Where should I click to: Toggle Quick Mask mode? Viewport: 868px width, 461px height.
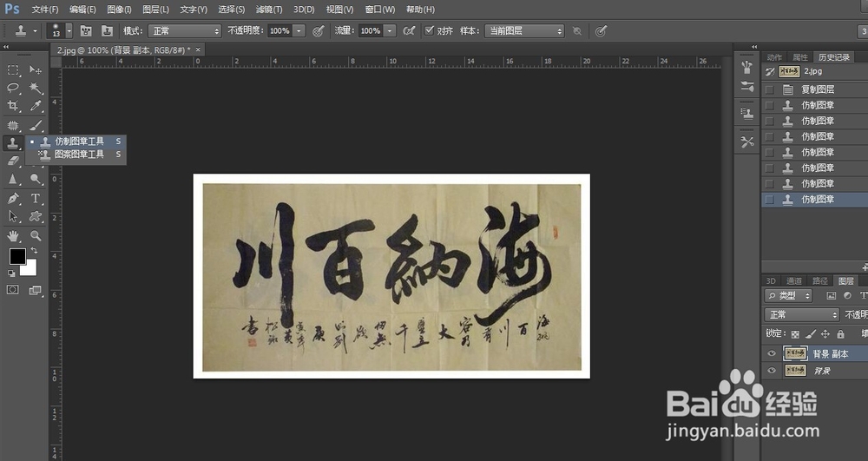tap(13, 289)
